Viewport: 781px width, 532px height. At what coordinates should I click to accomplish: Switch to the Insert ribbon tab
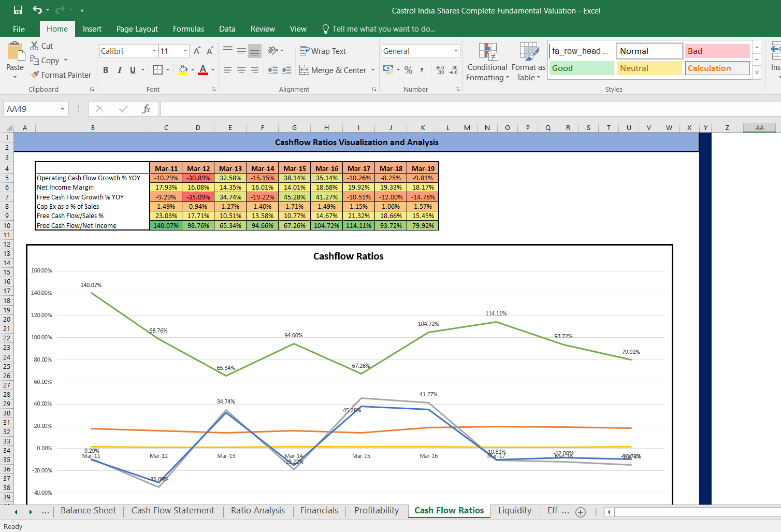(92, 29)
